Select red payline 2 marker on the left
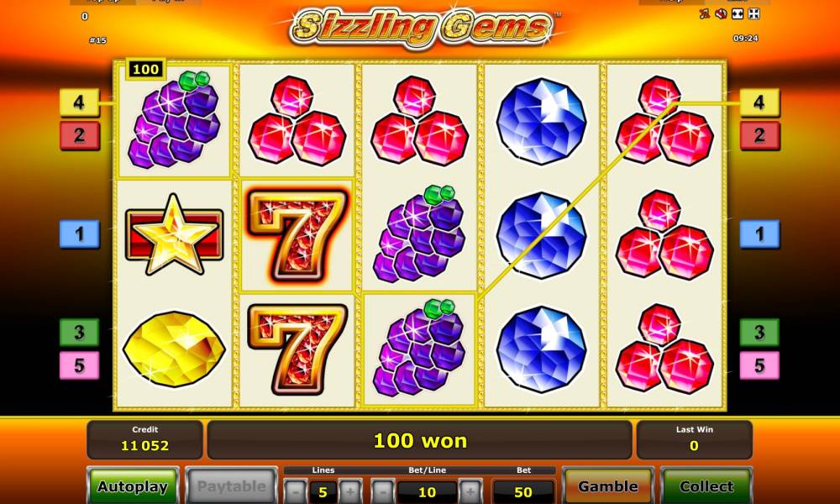Image resolution: width=840 pixels, height=504 pixels. click(79, 135)
